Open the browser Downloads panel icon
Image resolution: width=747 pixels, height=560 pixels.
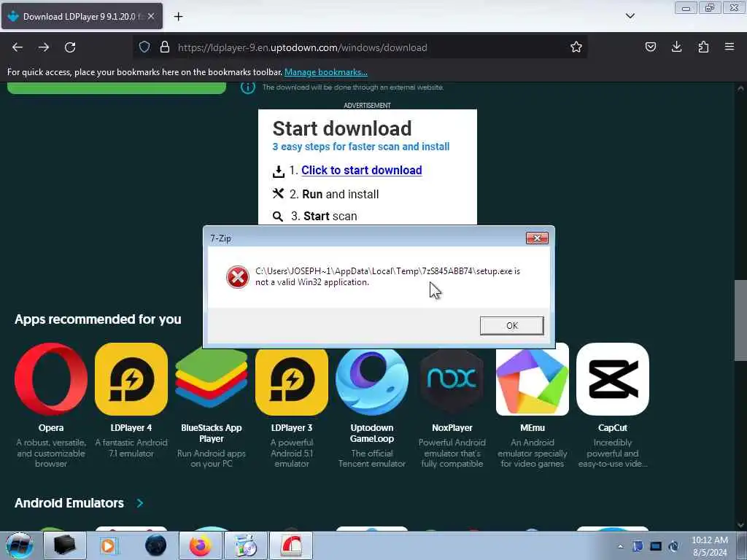(676, 47)
